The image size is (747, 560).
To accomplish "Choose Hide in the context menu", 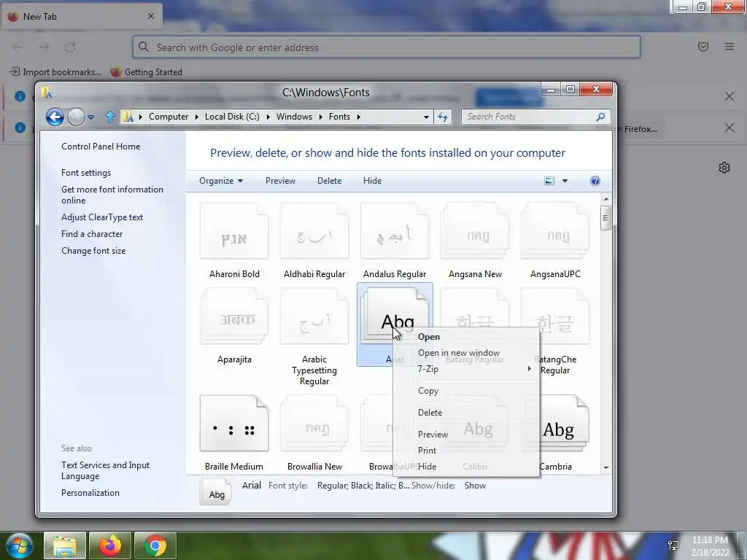I will [x=466, y=467].
